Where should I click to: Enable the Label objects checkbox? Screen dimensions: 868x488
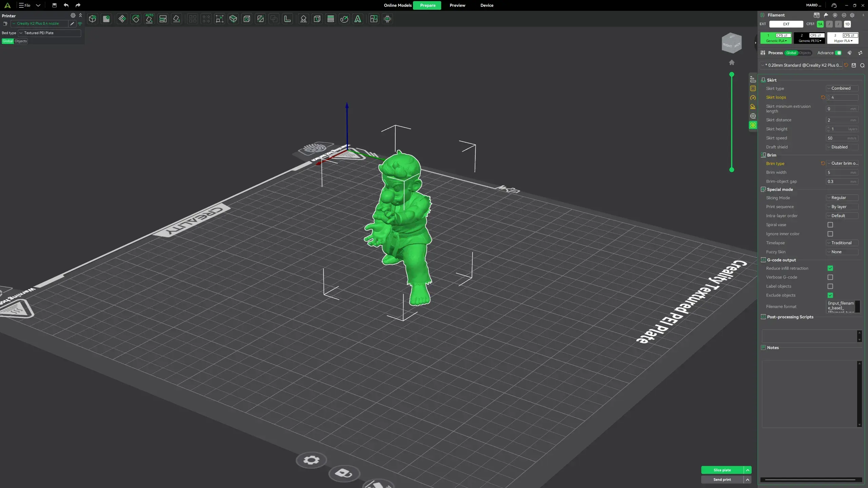pyautogui.click(x=830, y=286)
